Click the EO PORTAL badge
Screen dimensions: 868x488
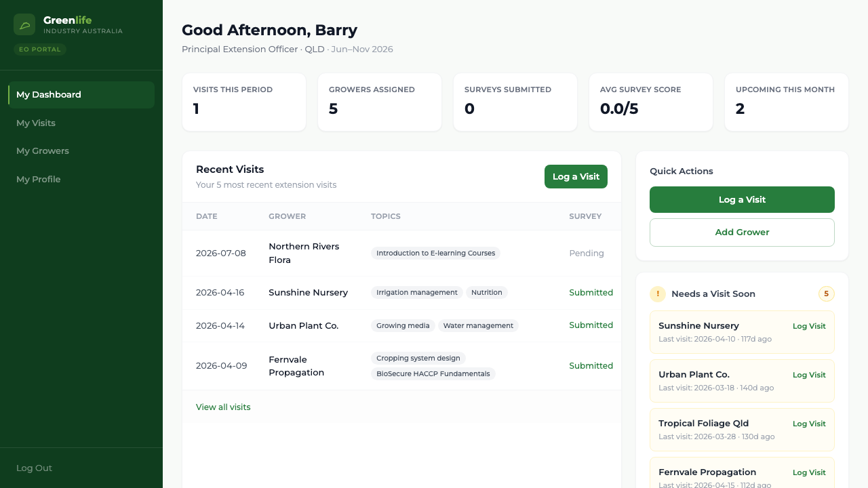[40, 49]
